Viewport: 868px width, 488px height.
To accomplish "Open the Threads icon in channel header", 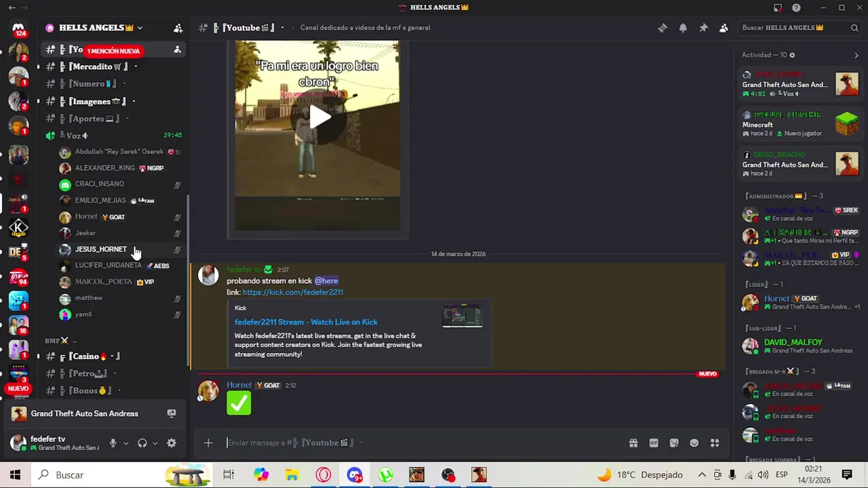I will point(663,28).
